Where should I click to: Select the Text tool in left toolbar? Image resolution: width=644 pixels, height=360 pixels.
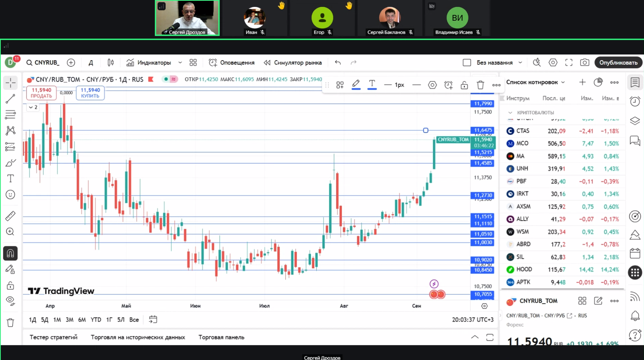point(10,179)
